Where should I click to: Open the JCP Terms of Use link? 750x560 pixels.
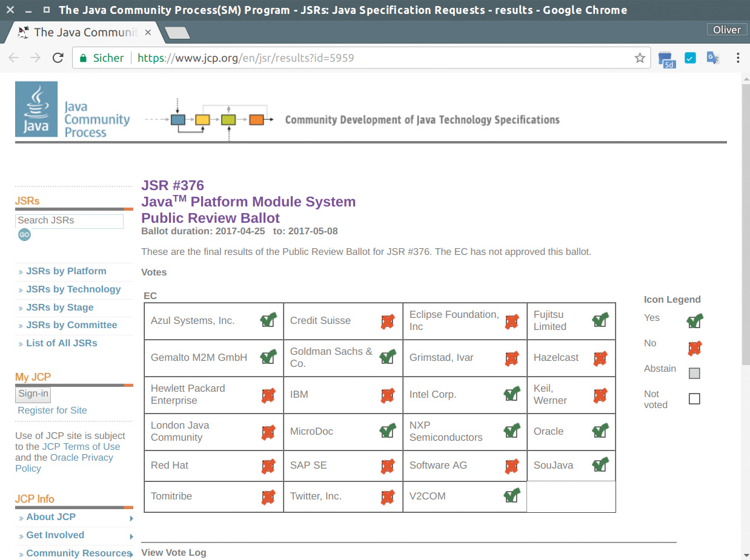[x=81, y=447]
